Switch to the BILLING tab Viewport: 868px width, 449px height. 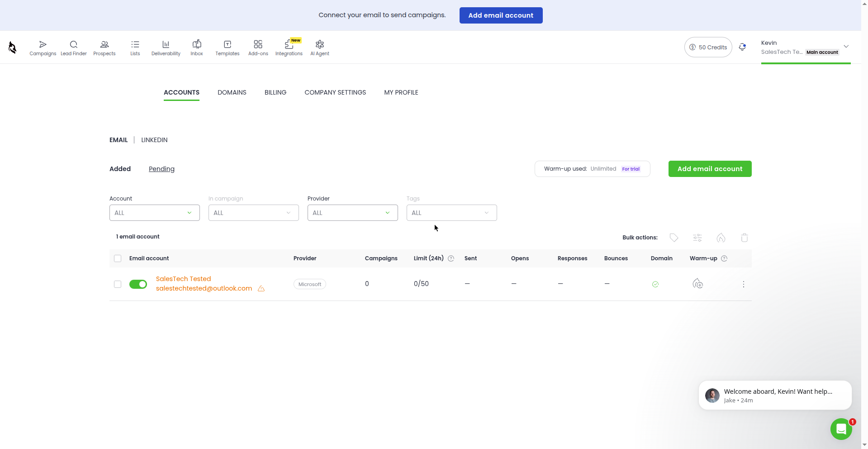pyautogui.click(x=275, y=92)
